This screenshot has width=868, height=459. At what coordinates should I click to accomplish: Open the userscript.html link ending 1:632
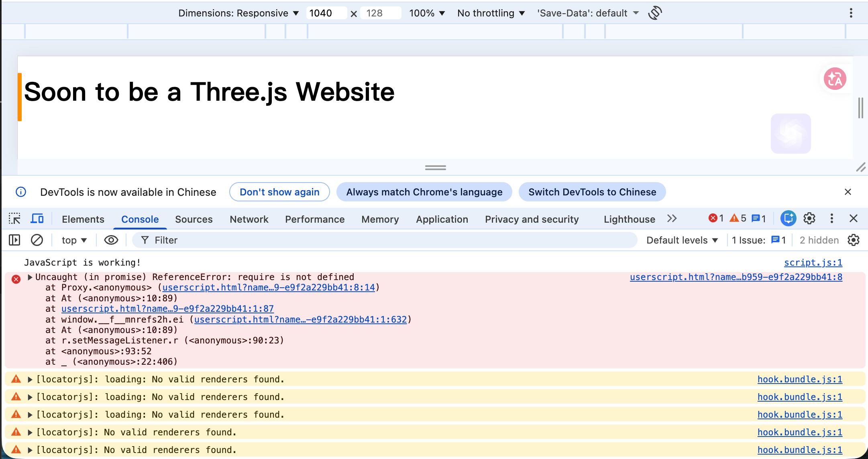tap(301, 319)
